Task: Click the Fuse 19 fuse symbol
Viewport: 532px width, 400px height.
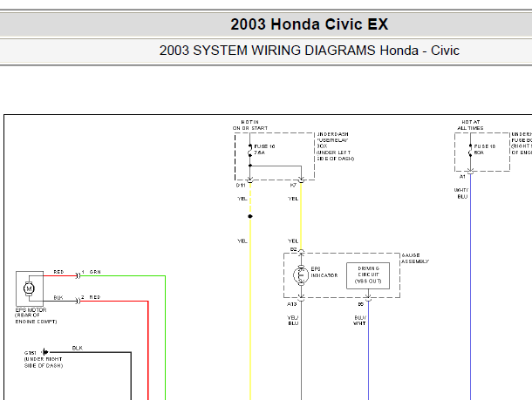Action: 470,150
